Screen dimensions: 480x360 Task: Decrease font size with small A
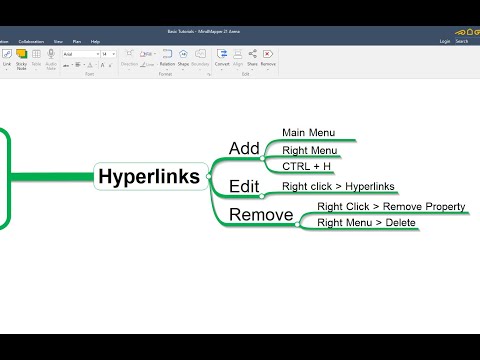click(110, 65)
